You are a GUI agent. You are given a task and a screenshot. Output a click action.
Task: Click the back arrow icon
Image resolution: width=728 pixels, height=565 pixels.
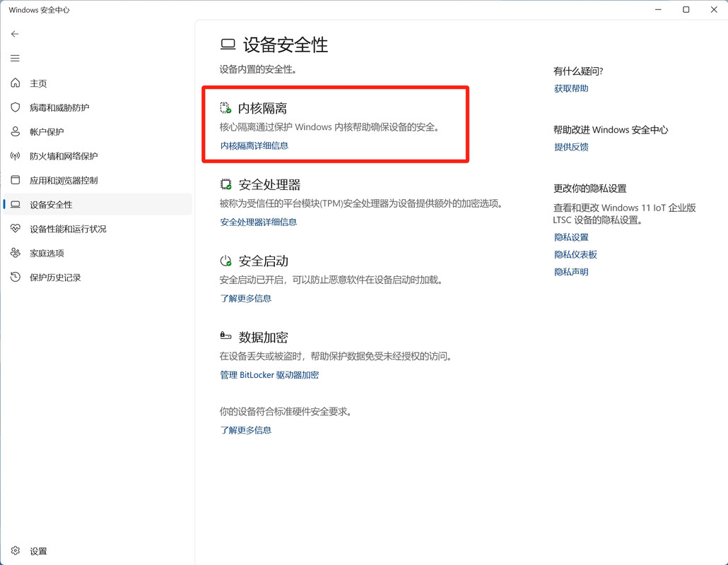tap(15, 34)
